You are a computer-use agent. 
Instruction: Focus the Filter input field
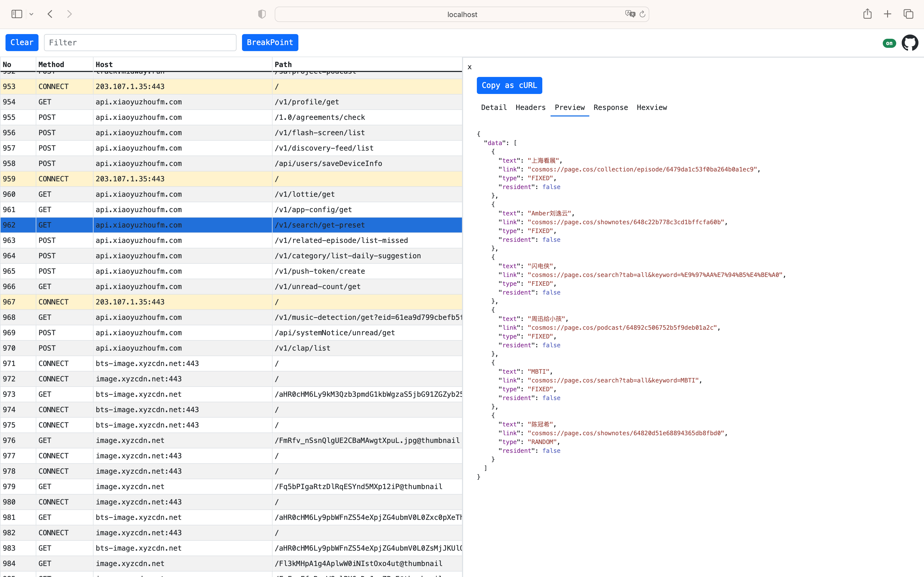point(140,42)
